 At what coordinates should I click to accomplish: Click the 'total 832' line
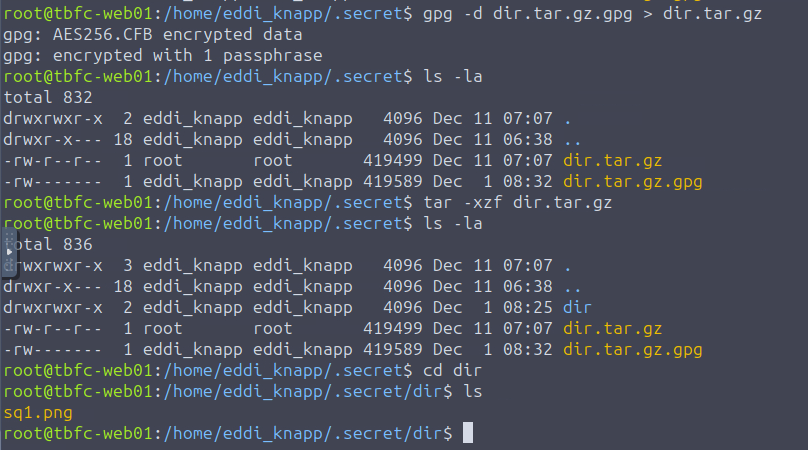coord(48,97)
